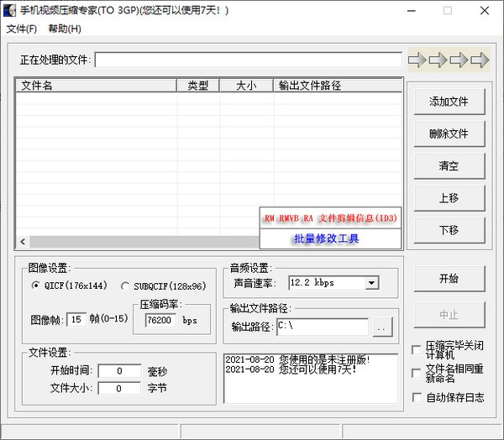
Task: Click the last arrow icon at top right
Action: pos(480,60)
